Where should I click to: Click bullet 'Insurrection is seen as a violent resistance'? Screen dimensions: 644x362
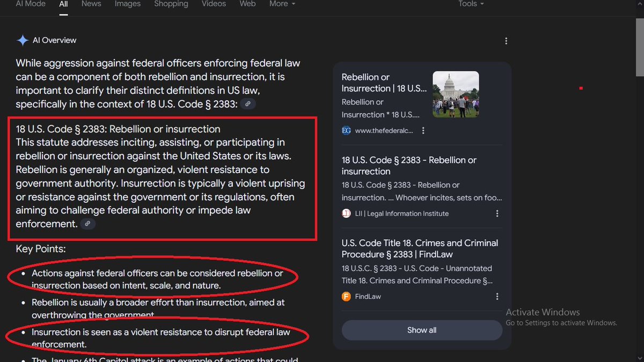[x=160, y=338]
